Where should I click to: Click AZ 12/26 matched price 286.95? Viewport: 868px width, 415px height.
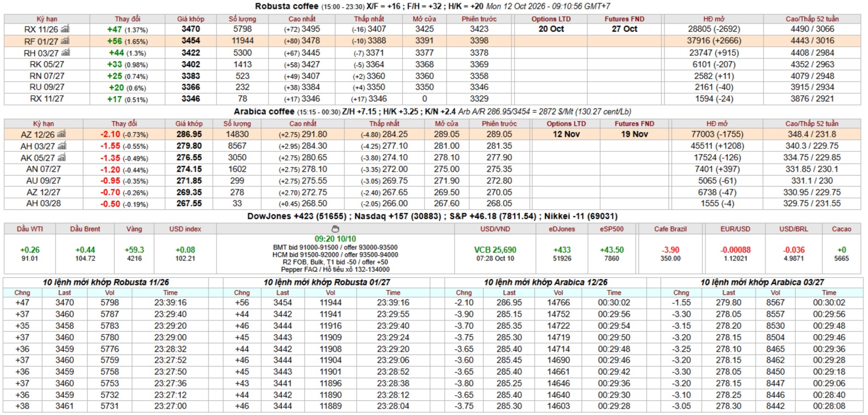[189, 134]
